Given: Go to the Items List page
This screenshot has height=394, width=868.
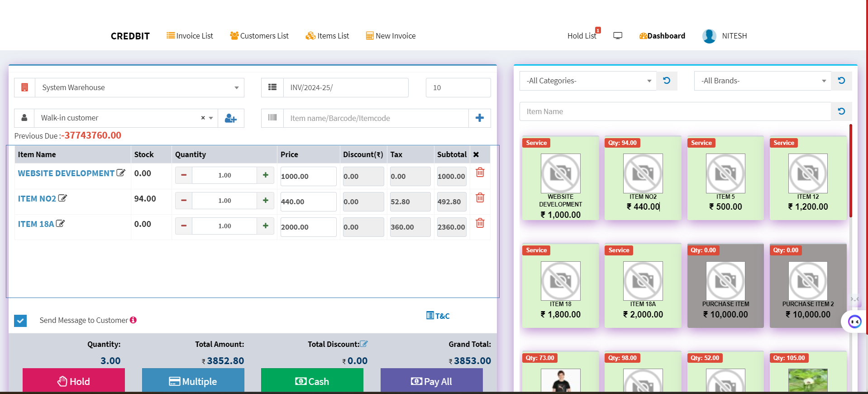Looking at the screenshot, I should pos(327,36).
